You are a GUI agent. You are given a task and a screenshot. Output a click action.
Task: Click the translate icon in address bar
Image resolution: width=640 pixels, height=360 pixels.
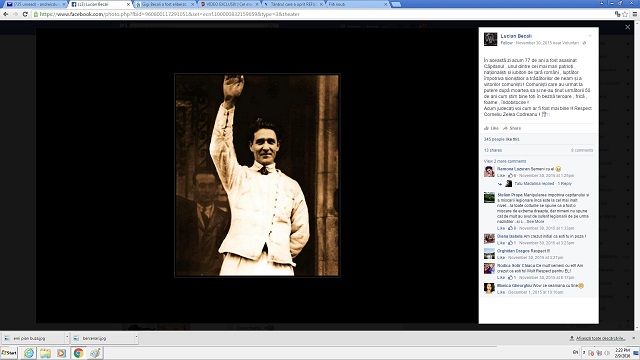618,14
